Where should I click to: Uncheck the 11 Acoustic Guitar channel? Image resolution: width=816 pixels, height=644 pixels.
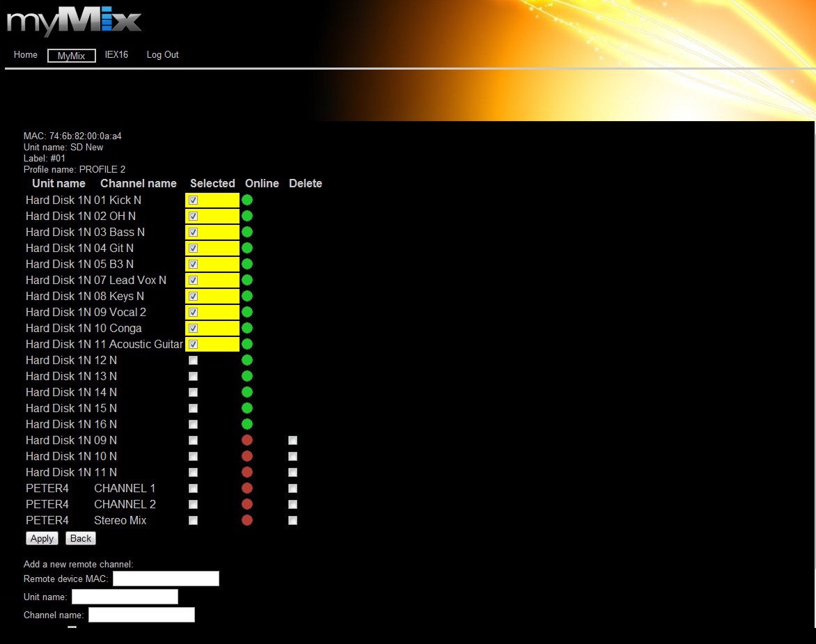[194, 344]
